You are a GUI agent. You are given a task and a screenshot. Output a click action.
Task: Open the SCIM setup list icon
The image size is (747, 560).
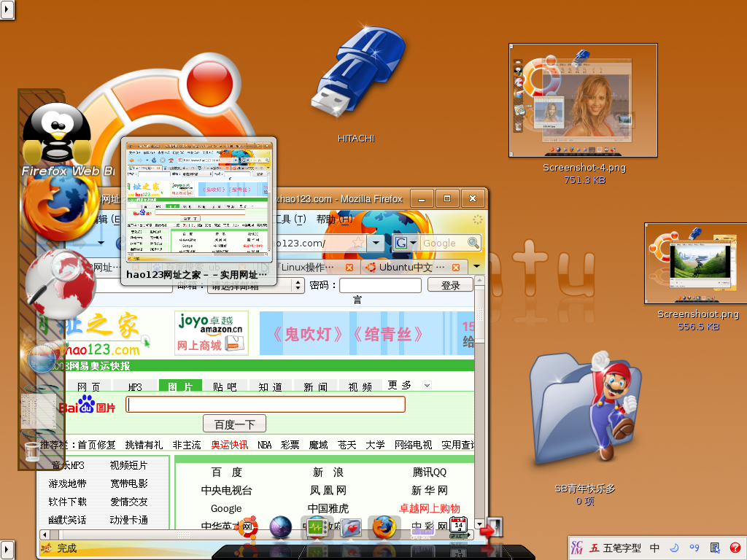coord(715,548)
